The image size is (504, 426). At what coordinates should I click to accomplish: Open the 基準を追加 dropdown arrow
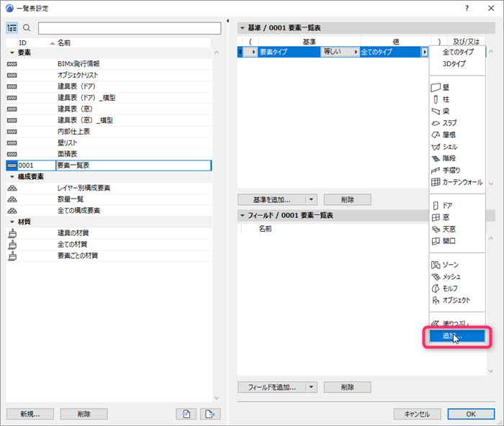[x=311, y=199]
